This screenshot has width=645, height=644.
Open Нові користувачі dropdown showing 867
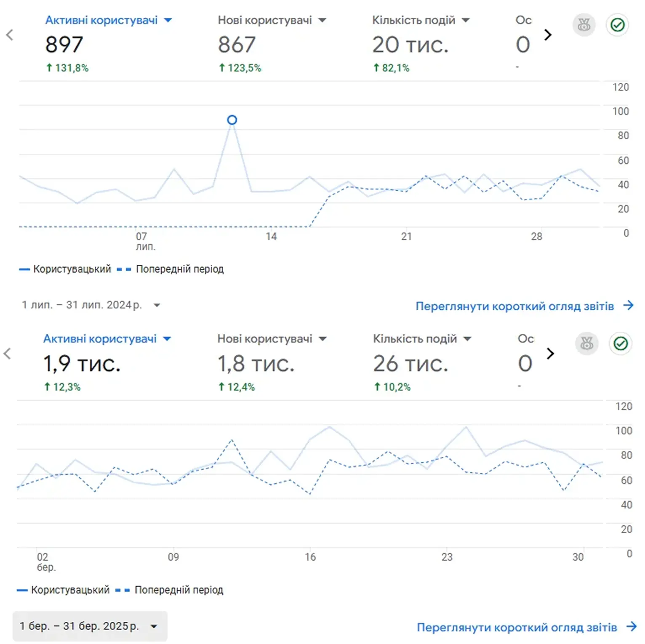click(322, 20)
